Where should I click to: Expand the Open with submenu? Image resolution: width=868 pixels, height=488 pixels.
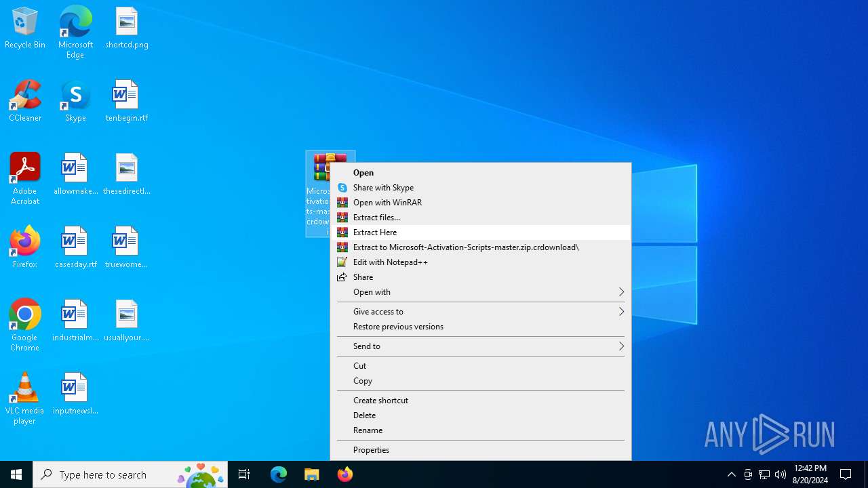point(480,292)
